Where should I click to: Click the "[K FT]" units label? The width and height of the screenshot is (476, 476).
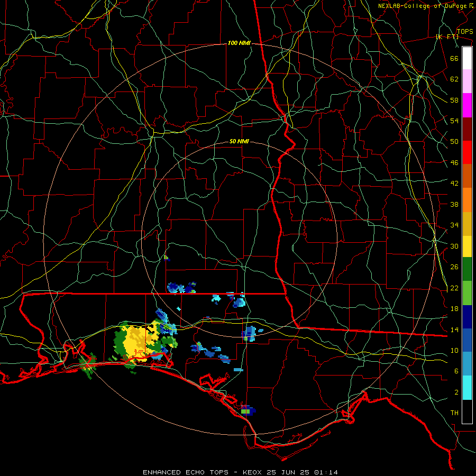pos(447,37)
